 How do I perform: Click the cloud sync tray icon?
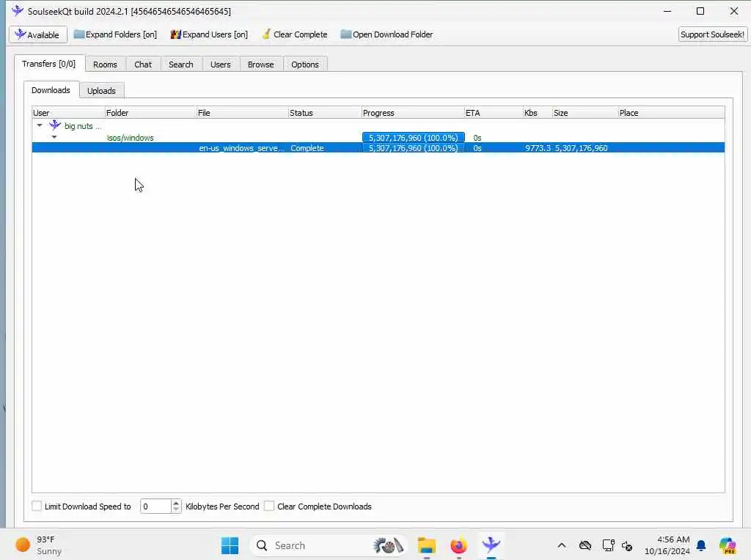[x=585, y=545]
